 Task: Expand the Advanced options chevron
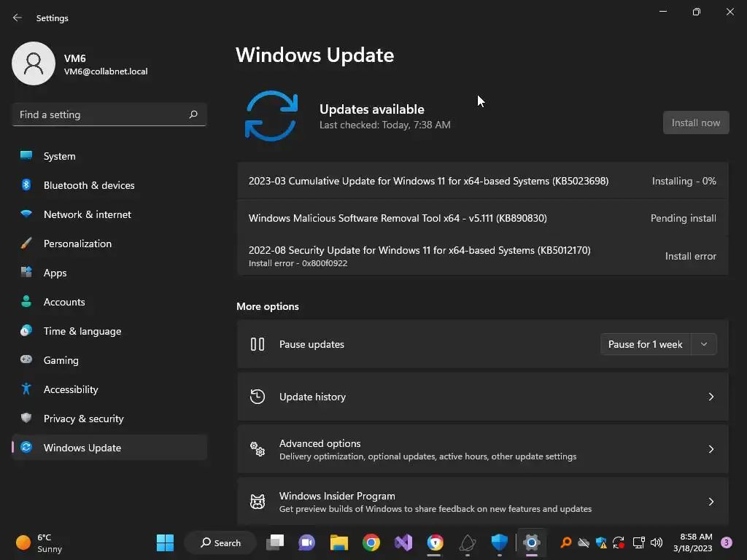[711, 449]
